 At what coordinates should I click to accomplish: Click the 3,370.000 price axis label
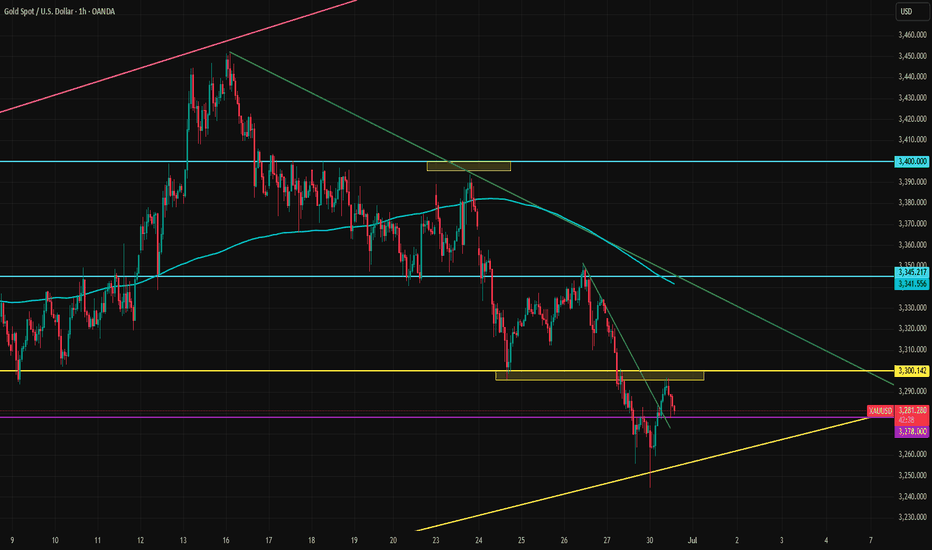pyautogui.click(x=912, y=224)
